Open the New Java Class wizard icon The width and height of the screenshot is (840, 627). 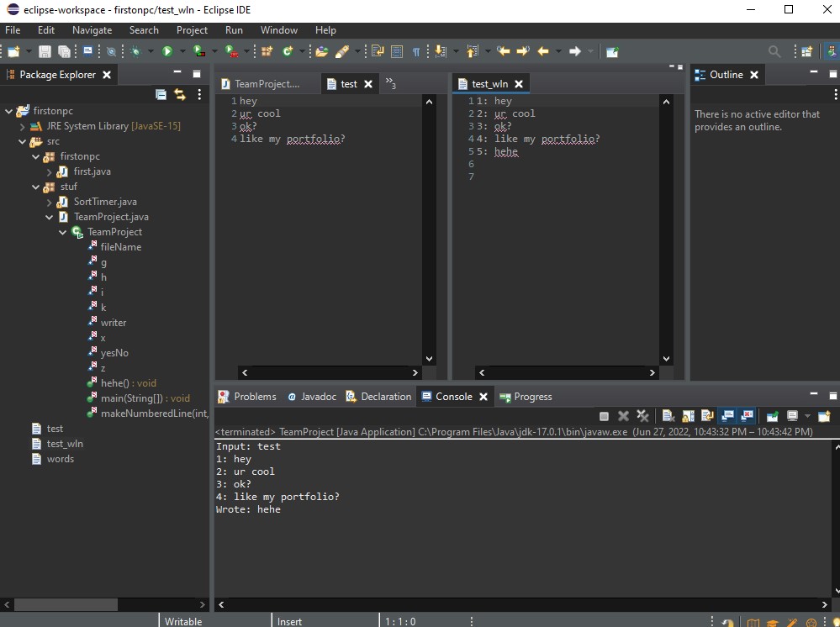[288, 51]
